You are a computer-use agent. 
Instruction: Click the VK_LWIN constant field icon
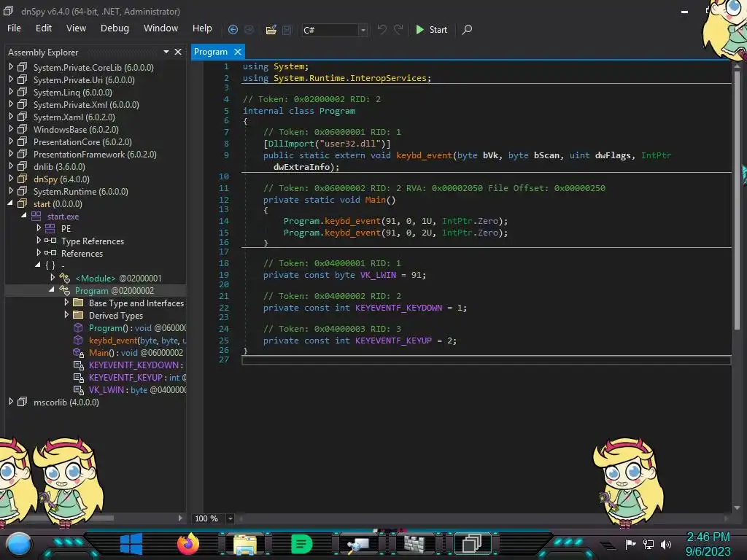tap(79, 390)
